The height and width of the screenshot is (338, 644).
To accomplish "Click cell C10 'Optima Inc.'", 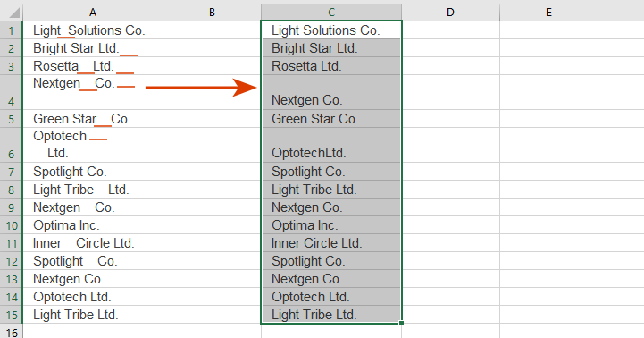I will coord(331,225).
